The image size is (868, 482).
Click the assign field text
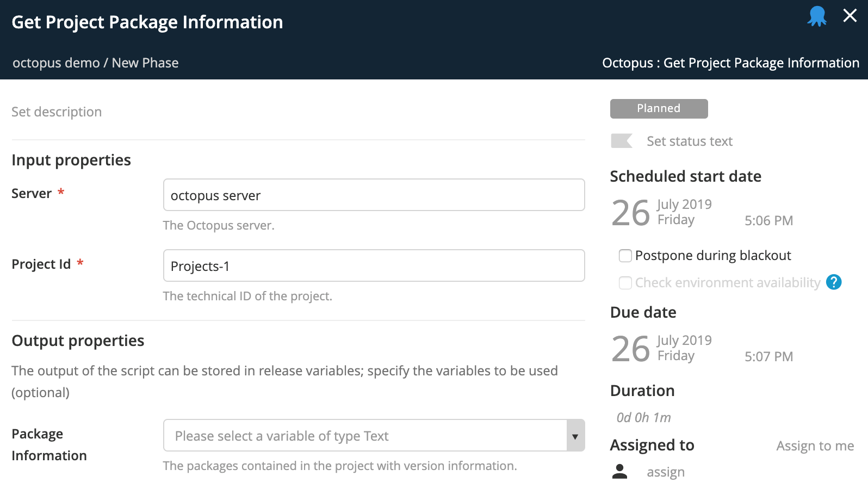[x=666, y=472]
